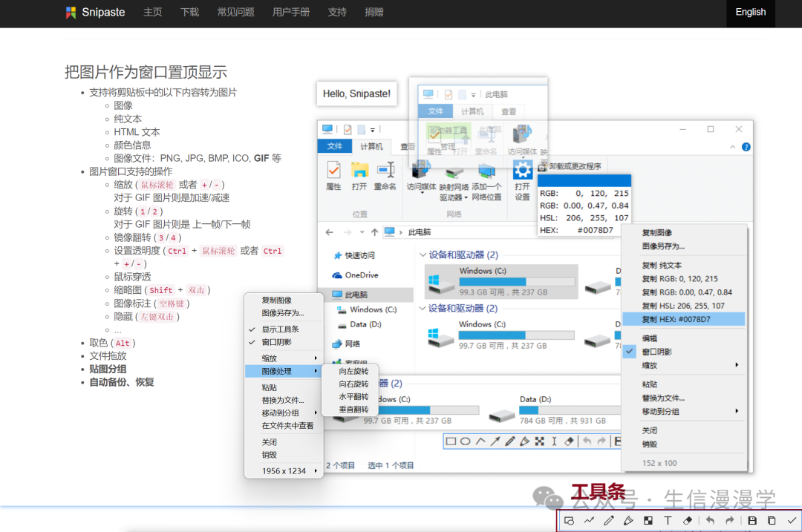This screenshot has width=802, height=532.
Task: Click the checkmark finish icon
Action: tap(792, 521)
